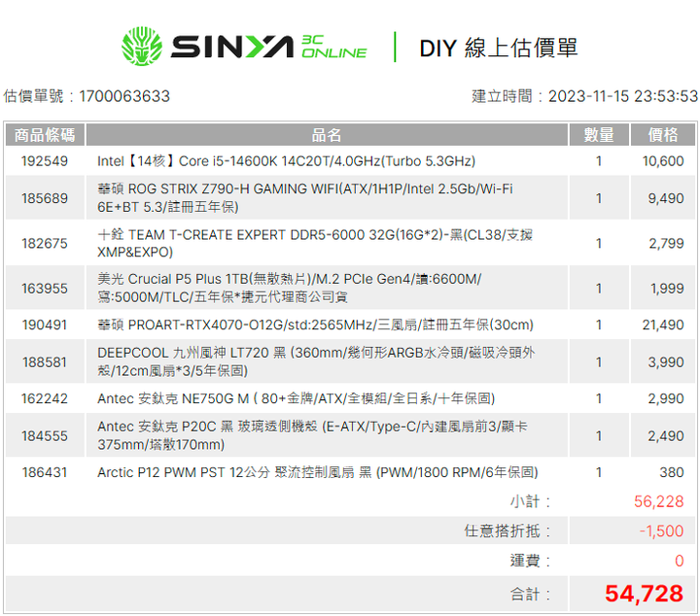Click the green lion logo icon

(x=142, y=47)
